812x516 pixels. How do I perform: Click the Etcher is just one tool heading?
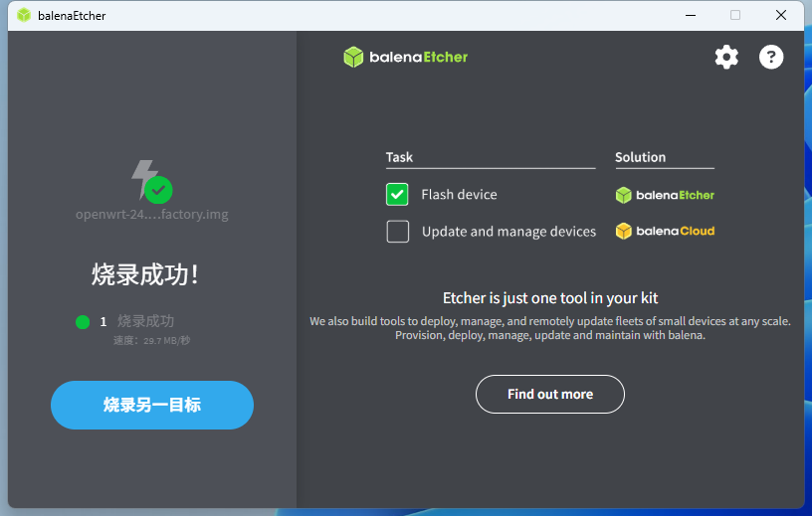550,298
